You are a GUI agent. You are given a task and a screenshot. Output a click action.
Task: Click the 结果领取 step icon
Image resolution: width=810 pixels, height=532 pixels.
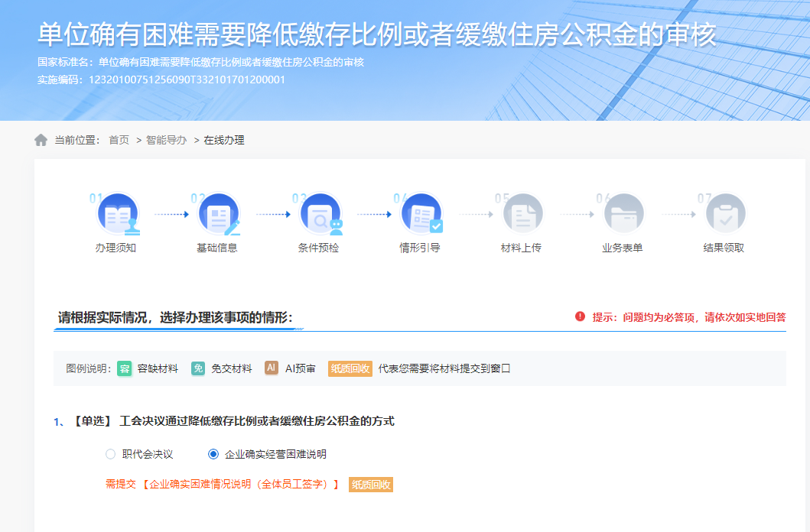pyautogui.click(x=725, y=212)
